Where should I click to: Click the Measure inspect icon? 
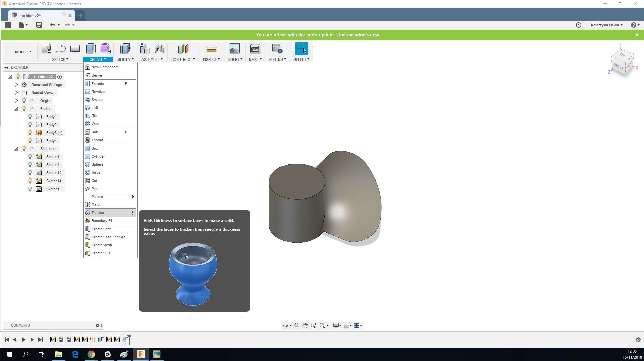211,49
